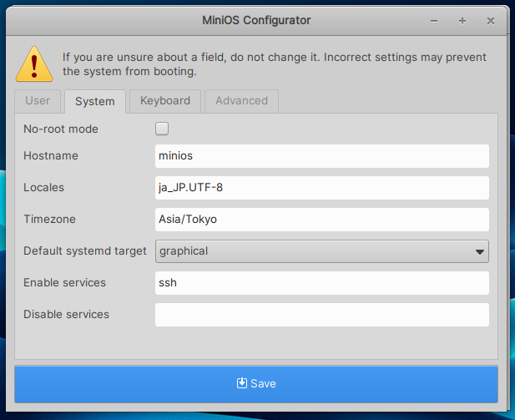Image resolution: width=515 pixels, height=420 pixels.
Task: Open the Default systemd target dropdown
Action: click(321, 251)
